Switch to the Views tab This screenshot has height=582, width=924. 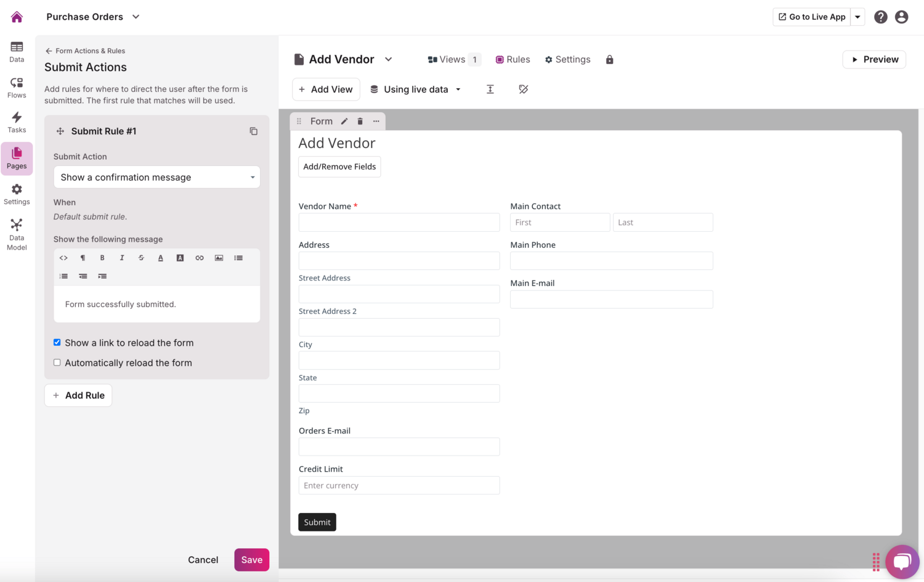(x=454, y=59)
